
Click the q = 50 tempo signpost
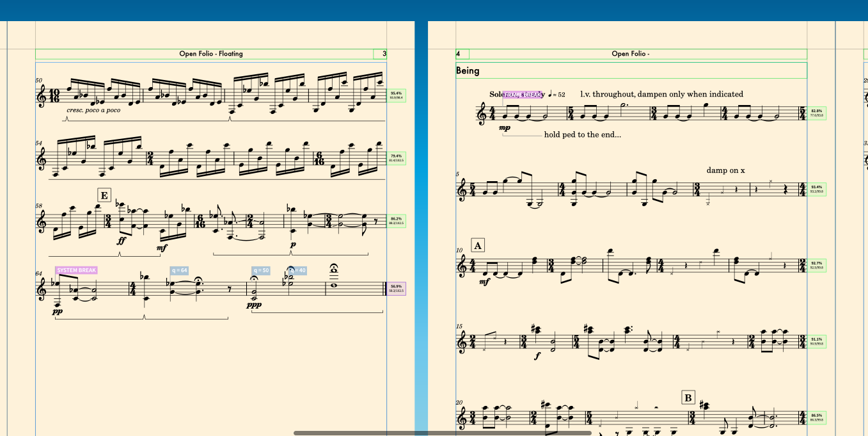click(x=261, y=270)
